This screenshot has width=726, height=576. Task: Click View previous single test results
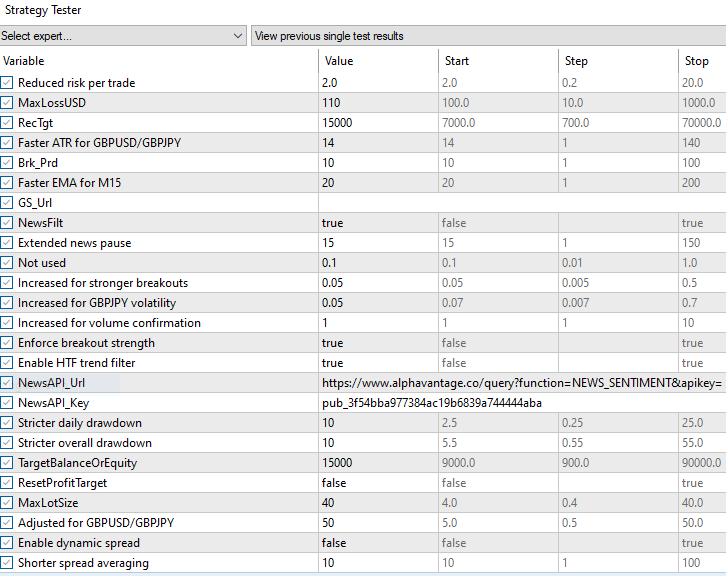pos(487,36)
